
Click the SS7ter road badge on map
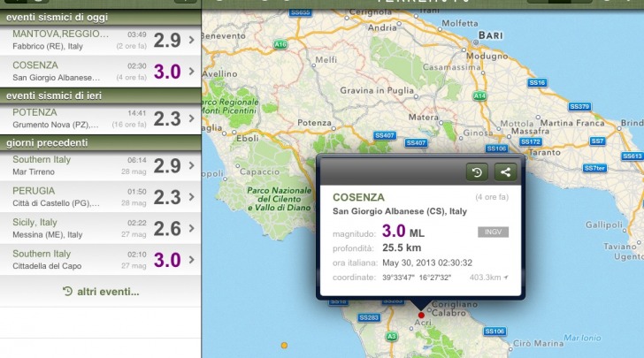click(x=594, y=168)
